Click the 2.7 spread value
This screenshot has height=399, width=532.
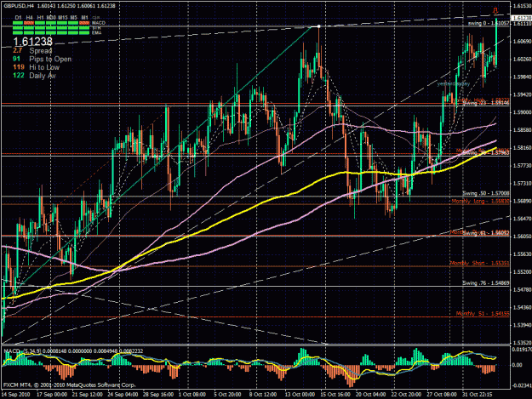(18, 51)
